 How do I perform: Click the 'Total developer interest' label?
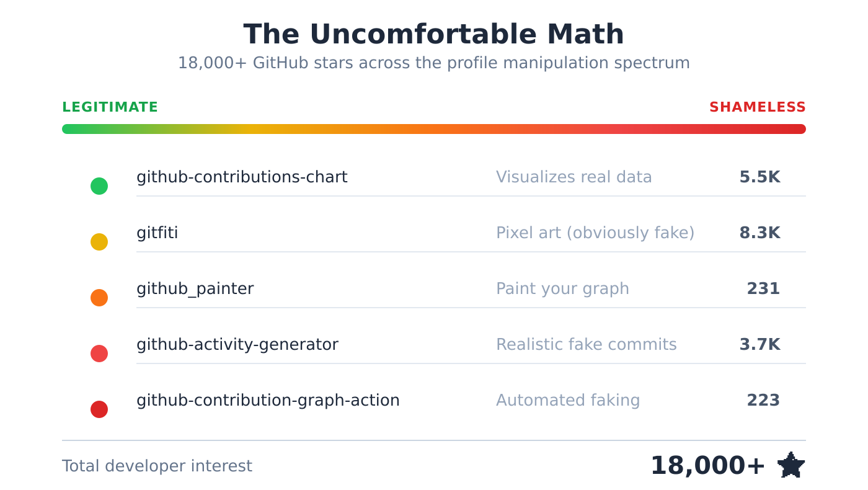pos(157,466)
